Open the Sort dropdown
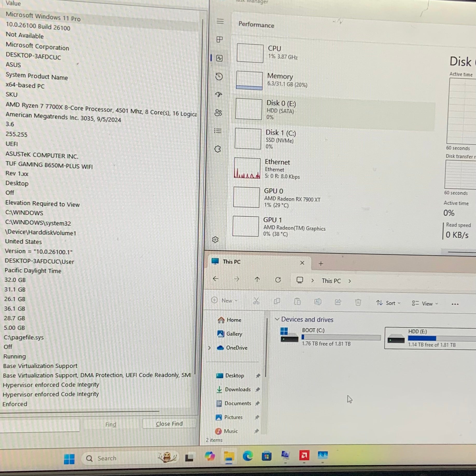This screenshot has width=476, height=476. pyautogui.click(x=388, y=303)
